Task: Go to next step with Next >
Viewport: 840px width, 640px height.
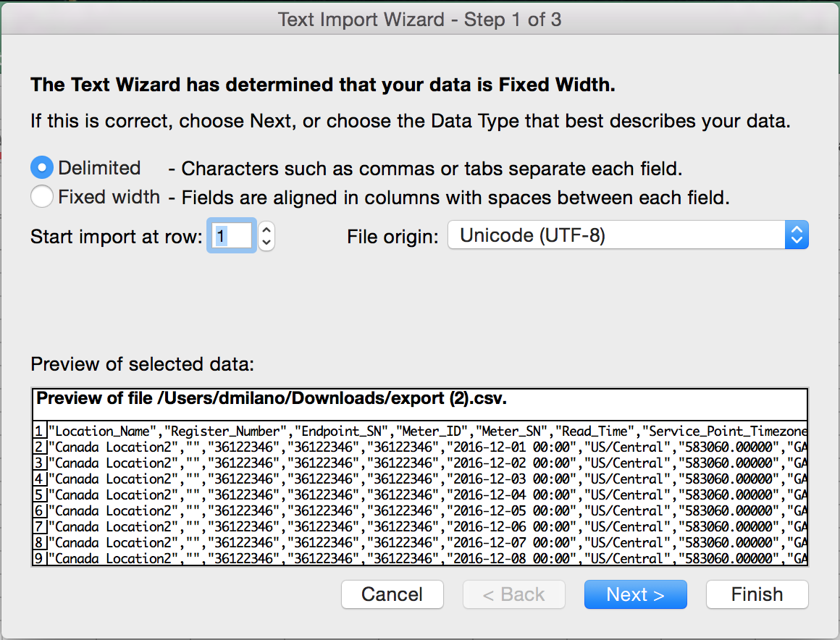Action: coord(635,594)
